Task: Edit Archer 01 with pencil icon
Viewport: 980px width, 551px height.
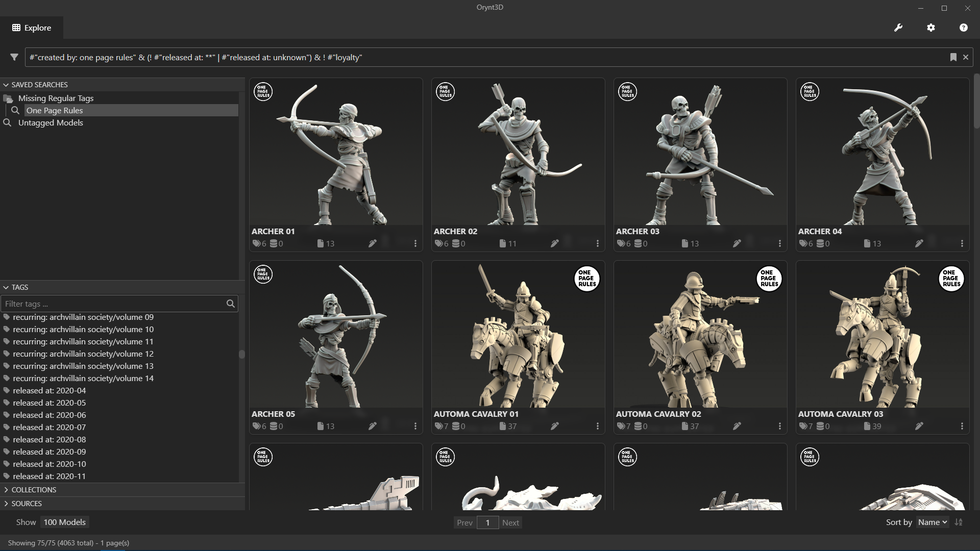Action: [373, 243]
